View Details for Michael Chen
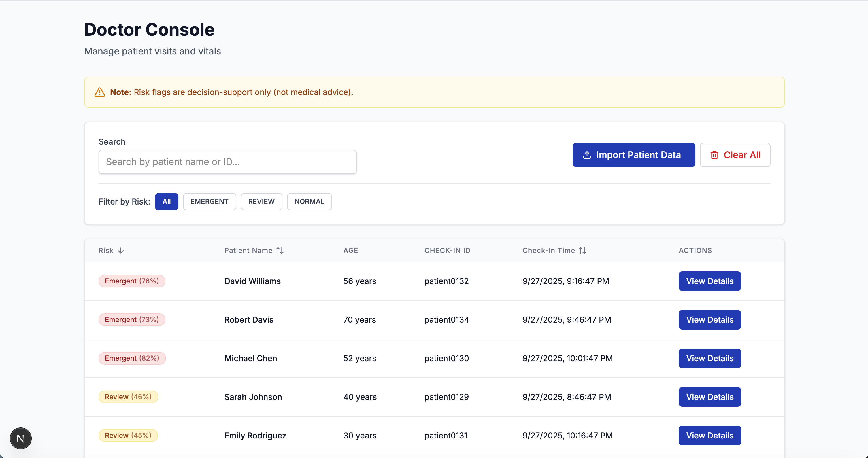The width and height of the screenshot is (868, 458). [709, 358]
